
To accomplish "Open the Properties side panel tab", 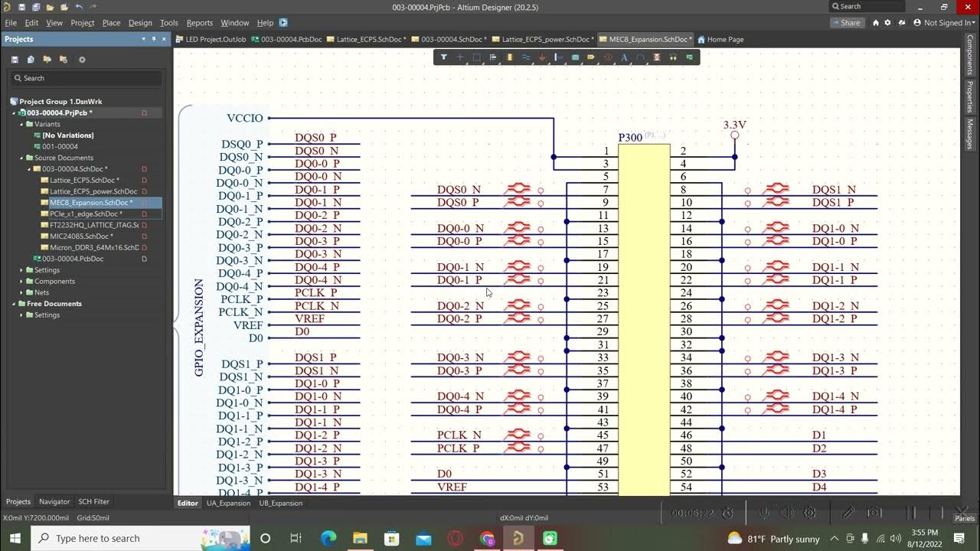I will click(x=970, y=96).
